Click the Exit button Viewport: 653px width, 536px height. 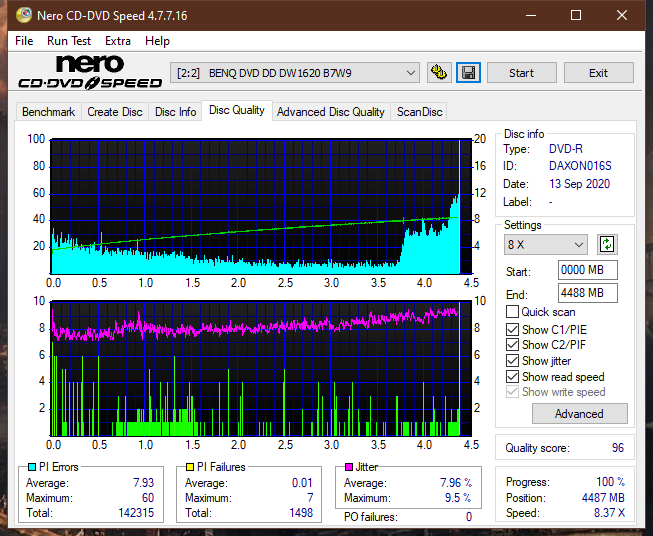[598, 73]
